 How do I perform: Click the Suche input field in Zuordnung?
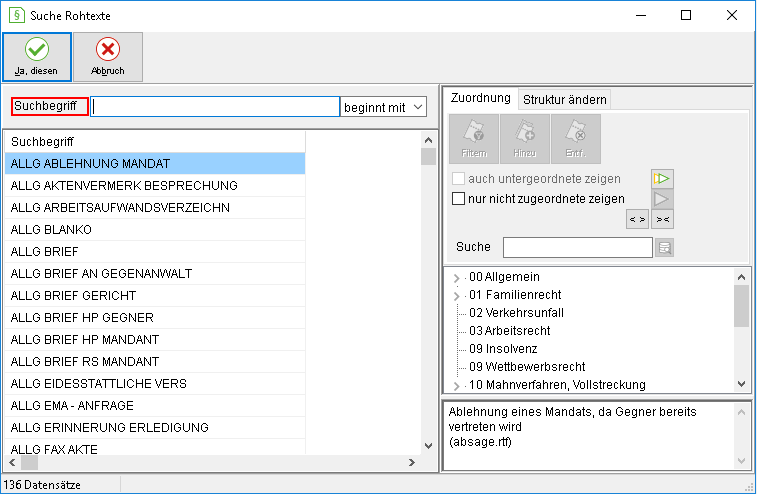pyautogui.click(x=578, y=247)
